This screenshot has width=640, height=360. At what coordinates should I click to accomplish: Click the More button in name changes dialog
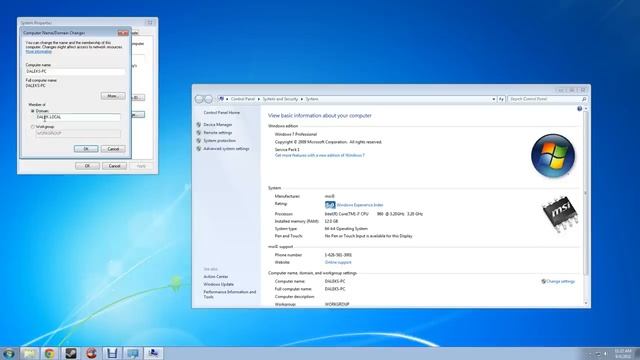[x=113, y=96]
